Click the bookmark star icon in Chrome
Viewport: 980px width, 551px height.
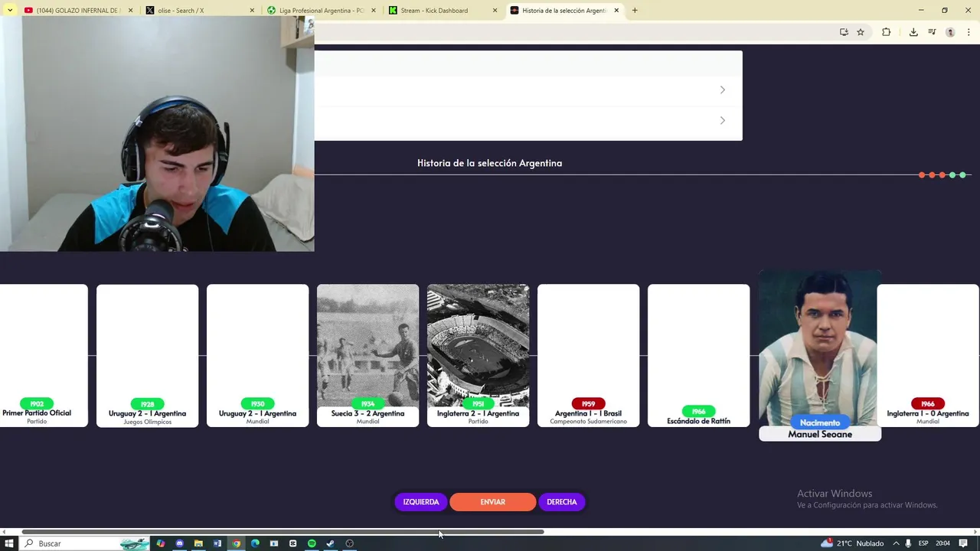[861, 32]
